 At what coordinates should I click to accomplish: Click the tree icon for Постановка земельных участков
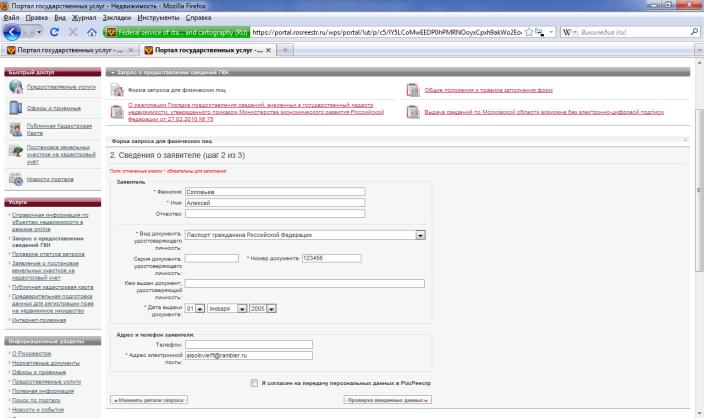coord(16,151)
